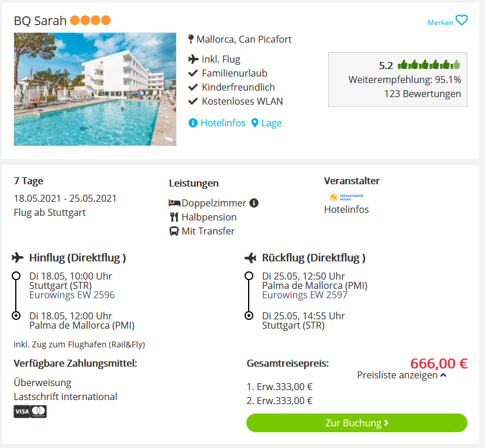485x448 pixels.
Task: Click the blue Hotelinfos info icon
Action: pos(193,123)
